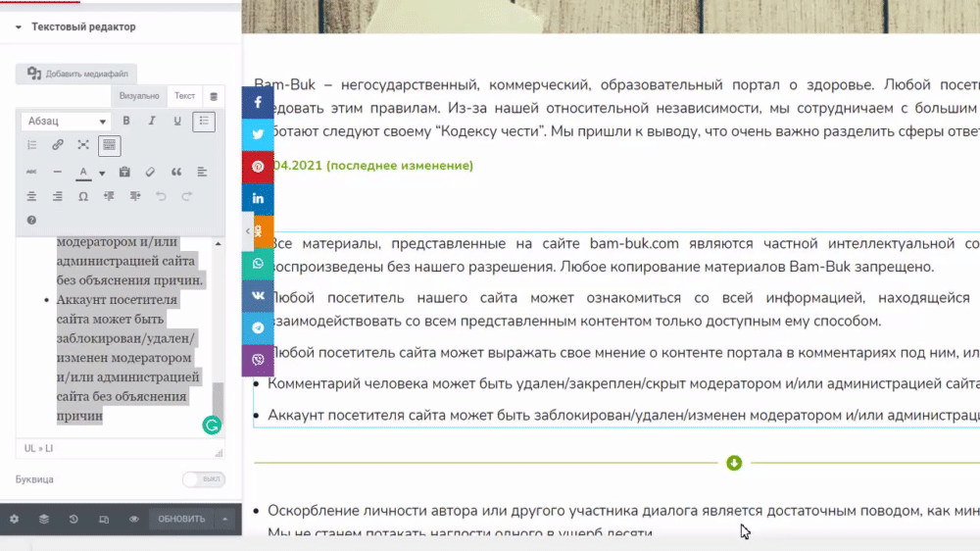Toggle the toolbar kitchen sink button

pos(110,145)
